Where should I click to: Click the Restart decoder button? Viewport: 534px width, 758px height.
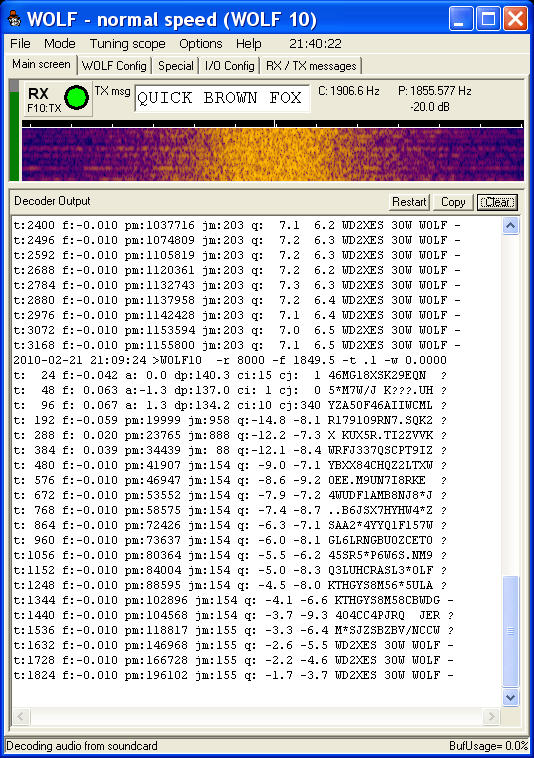[409, 202]
